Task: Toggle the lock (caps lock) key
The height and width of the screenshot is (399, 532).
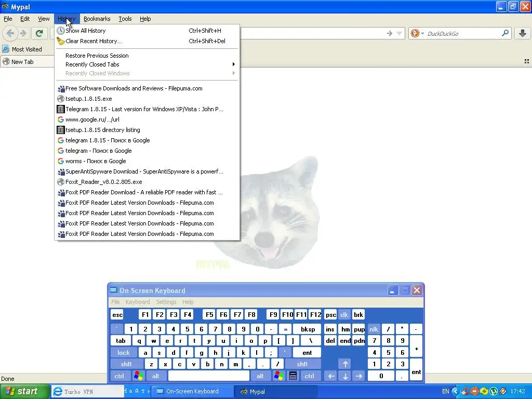Action: click(x=124, y=353)
